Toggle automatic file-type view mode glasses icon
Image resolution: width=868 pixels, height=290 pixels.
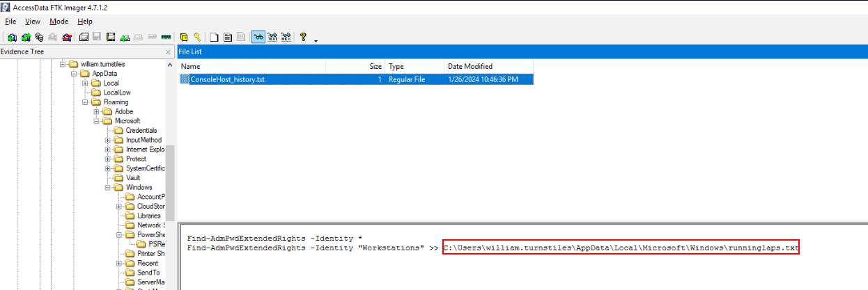[258, 37]
